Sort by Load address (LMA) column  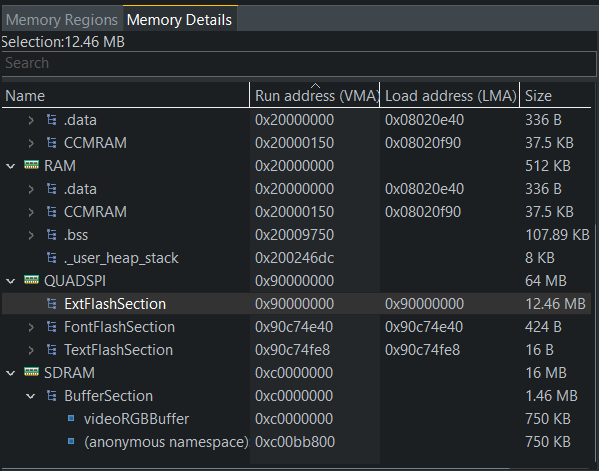(450, 95)
